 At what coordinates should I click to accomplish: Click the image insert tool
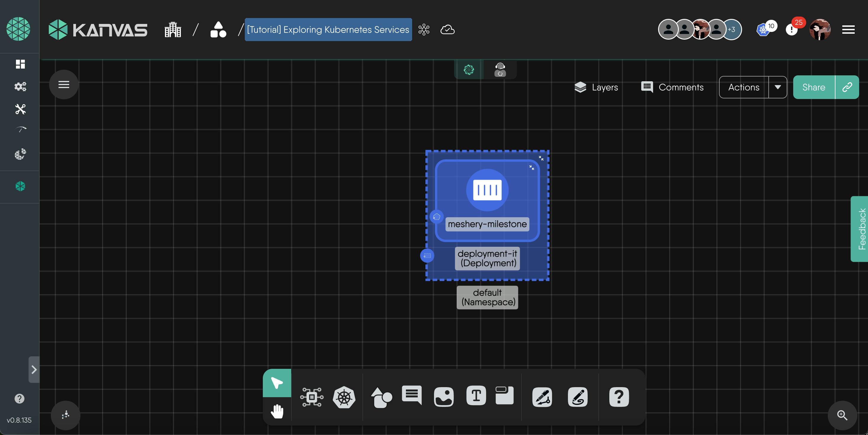(x=443, y=397)
